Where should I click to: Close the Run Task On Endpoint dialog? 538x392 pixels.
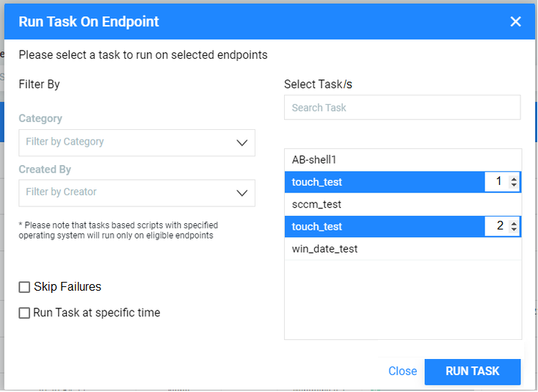click(515, 21)
